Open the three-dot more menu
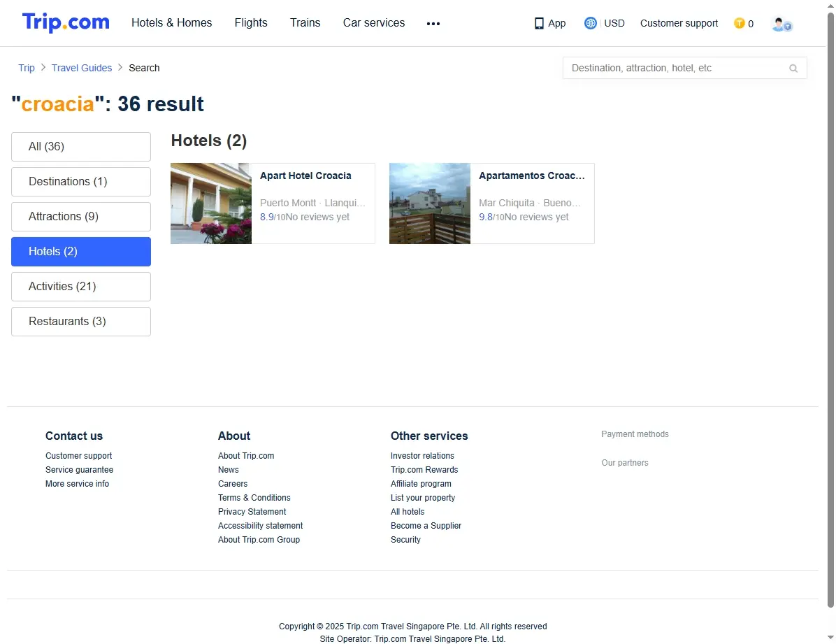The width and height of the screenshot is (836, 644). 433,24
